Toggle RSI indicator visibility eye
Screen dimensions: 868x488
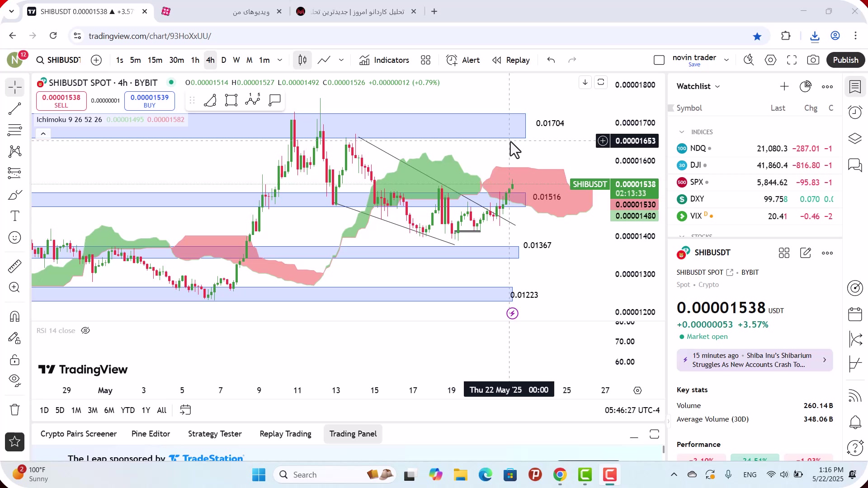tap(85, 331)
